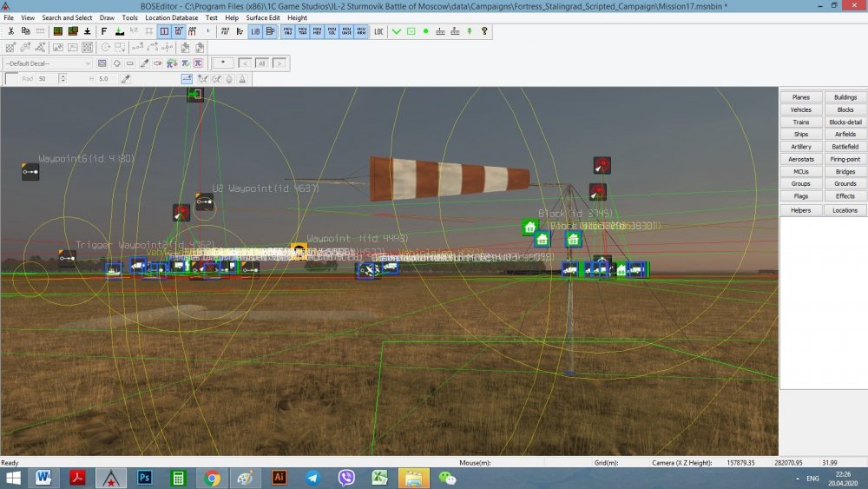
Task: Click the green checkmark toolbar icon
Action: click(397, 31)
